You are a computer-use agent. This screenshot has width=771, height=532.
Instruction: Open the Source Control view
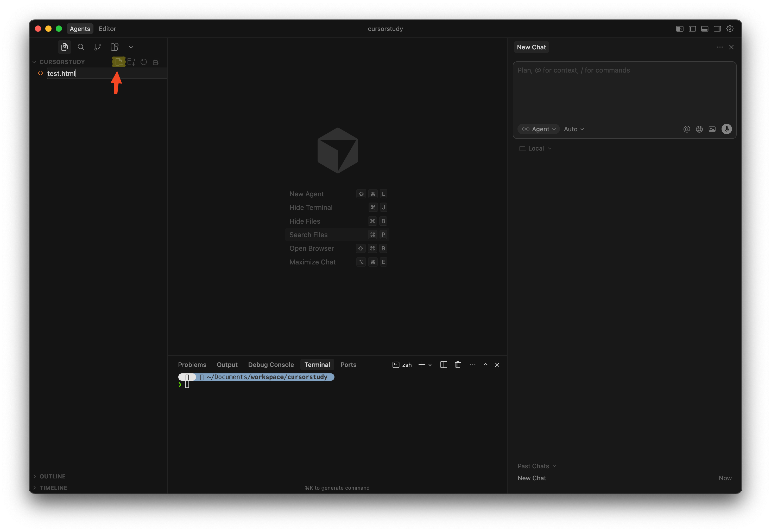pos(98,47)
